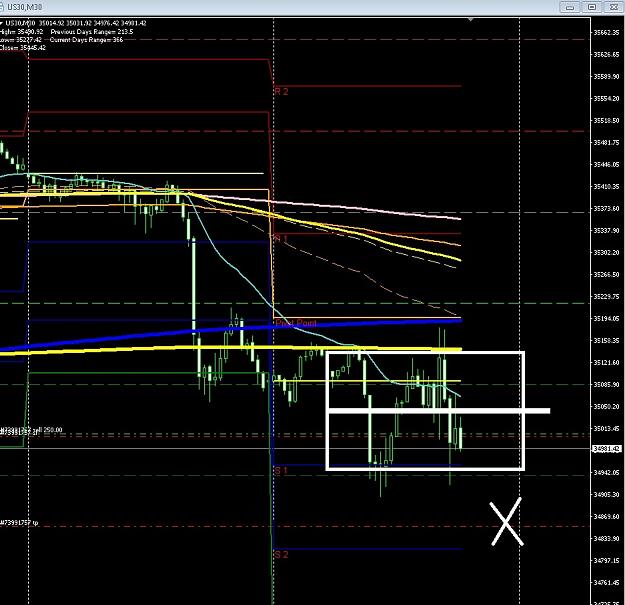Expand the one-click trading arrow beside US30,M30

[x=2, y=23]
